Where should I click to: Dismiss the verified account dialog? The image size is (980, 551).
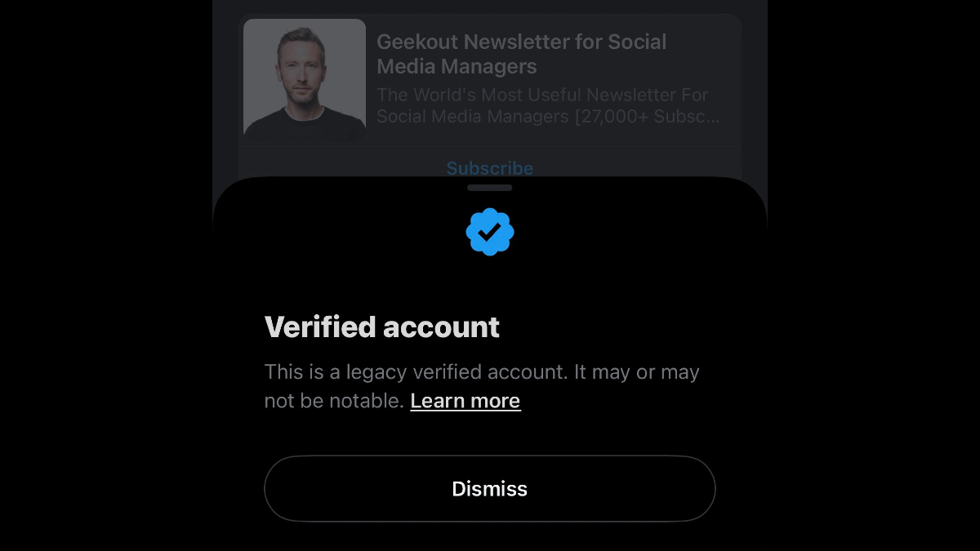tap(489, 488)
